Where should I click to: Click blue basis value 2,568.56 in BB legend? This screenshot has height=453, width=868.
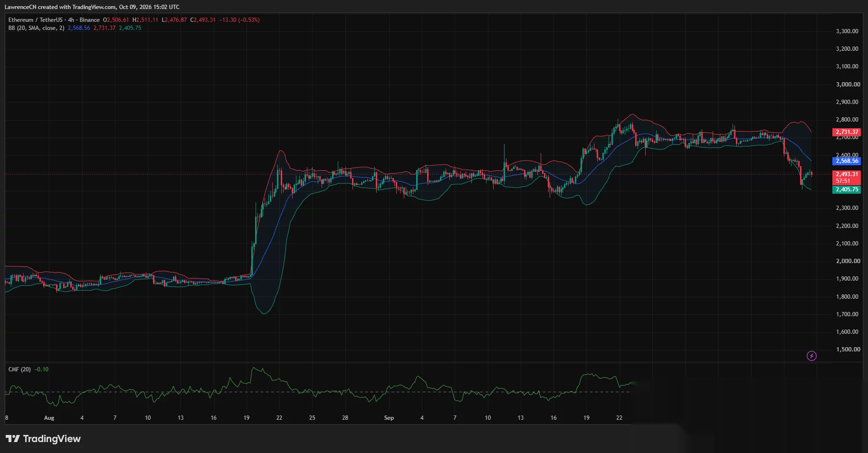(79, 28)
